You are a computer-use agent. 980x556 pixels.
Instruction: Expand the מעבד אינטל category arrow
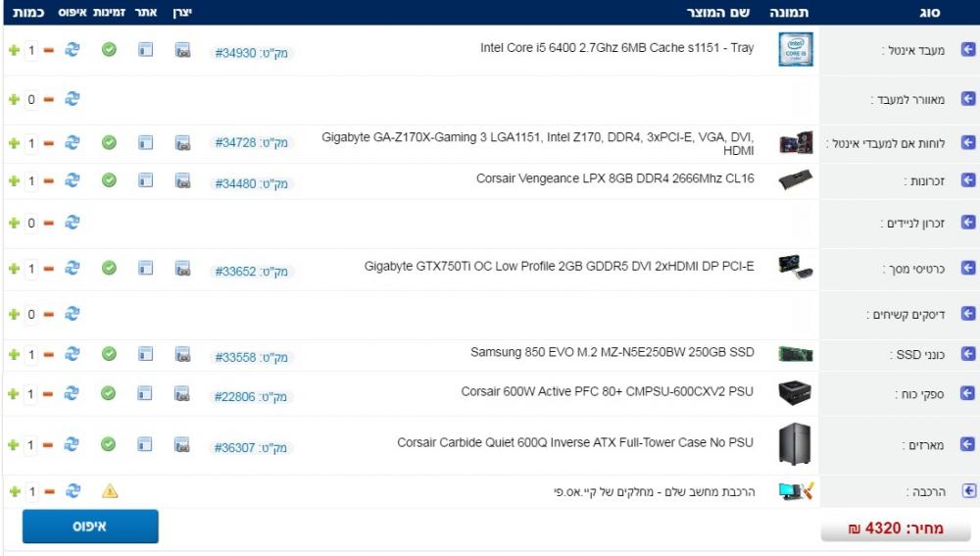968,49
